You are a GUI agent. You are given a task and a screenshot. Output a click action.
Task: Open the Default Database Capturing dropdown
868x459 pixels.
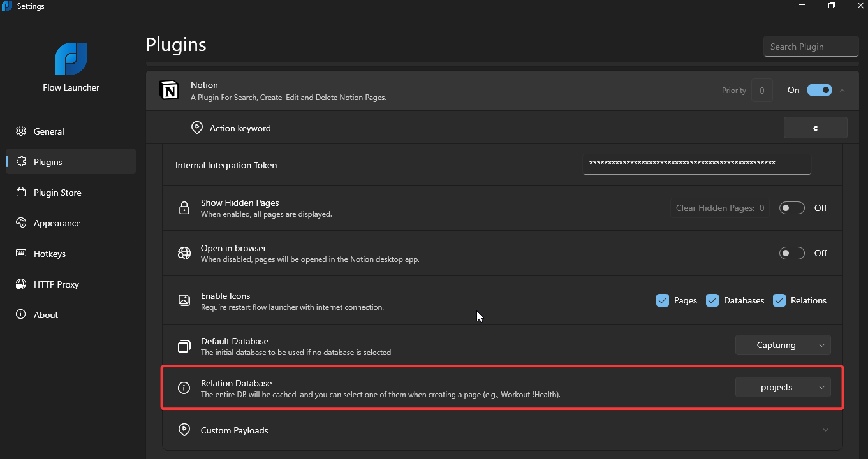pyautogui.click(x=783, y=345)
